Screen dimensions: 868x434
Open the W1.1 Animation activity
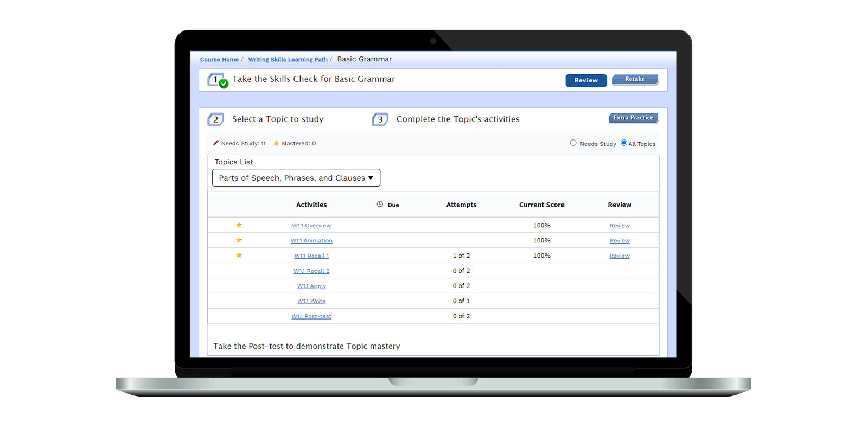coord(311,241)
